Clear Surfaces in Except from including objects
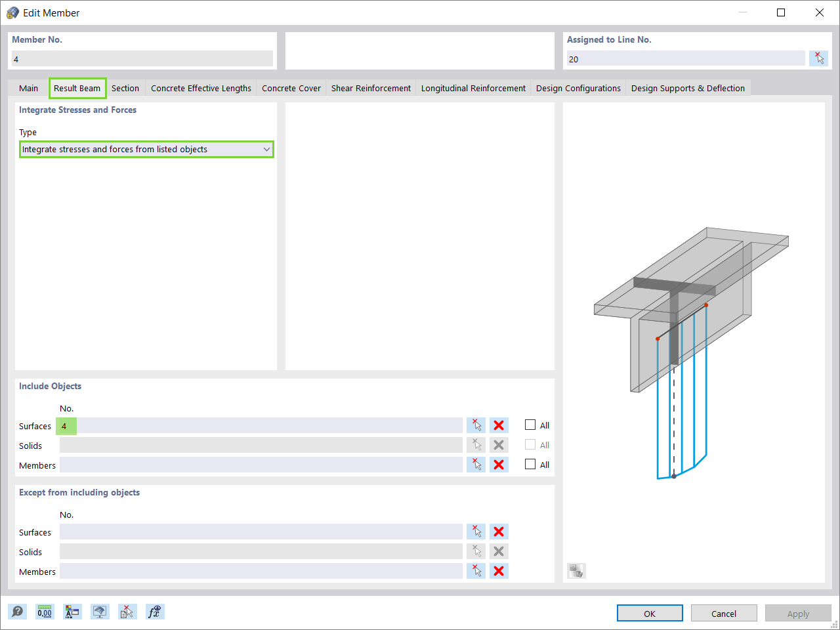 pyautogui.click(x=499, y=532)
